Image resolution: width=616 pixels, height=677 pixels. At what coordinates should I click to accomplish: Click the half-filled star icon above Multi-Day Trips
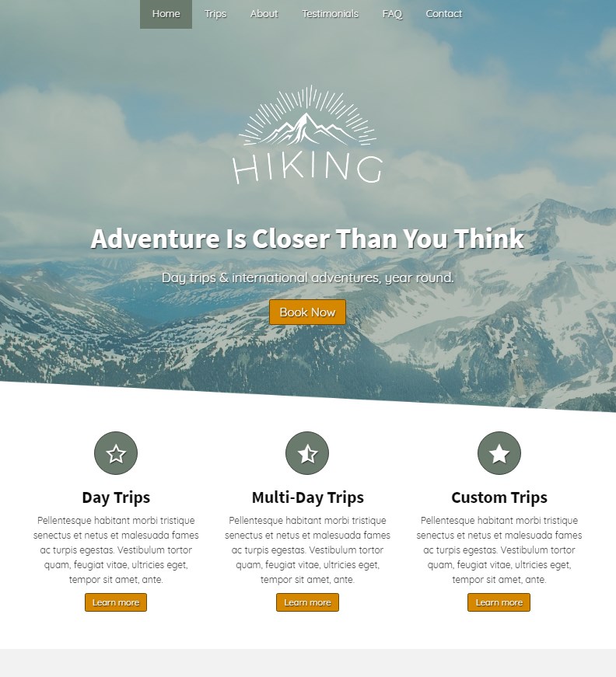[307, 453]
